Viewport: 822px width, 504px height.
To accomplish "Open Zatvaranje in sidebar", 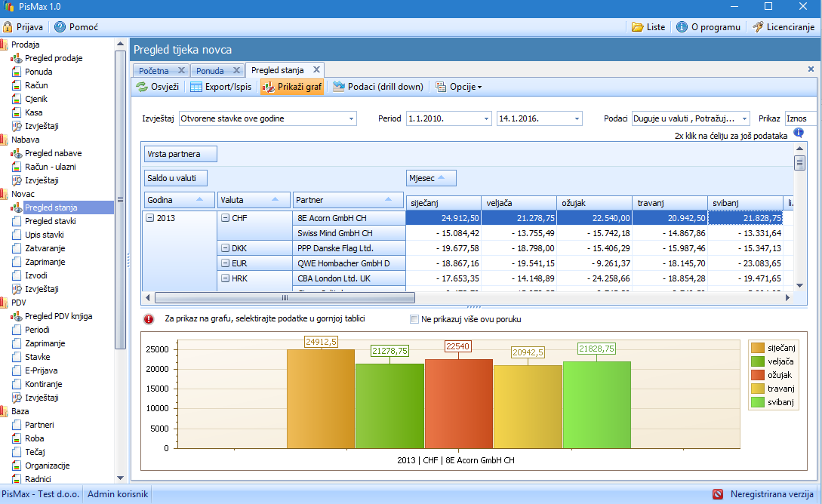I will 45,248.
